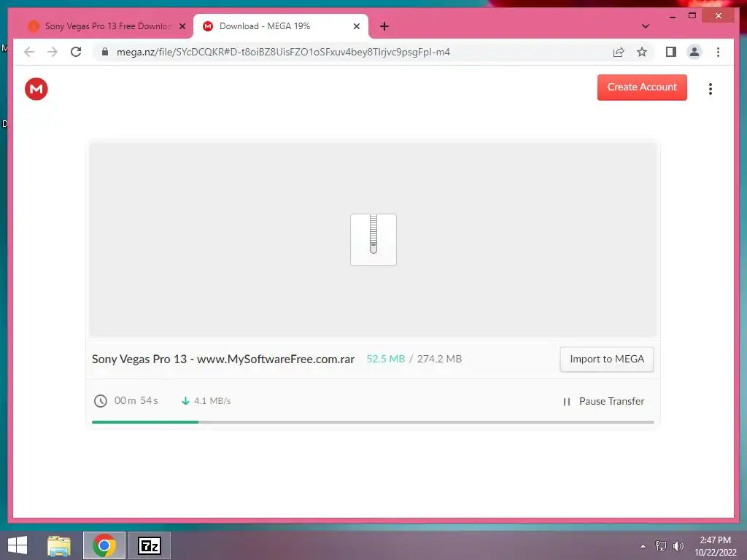
Task: Pause the transfer
Action: pos(603,402)
